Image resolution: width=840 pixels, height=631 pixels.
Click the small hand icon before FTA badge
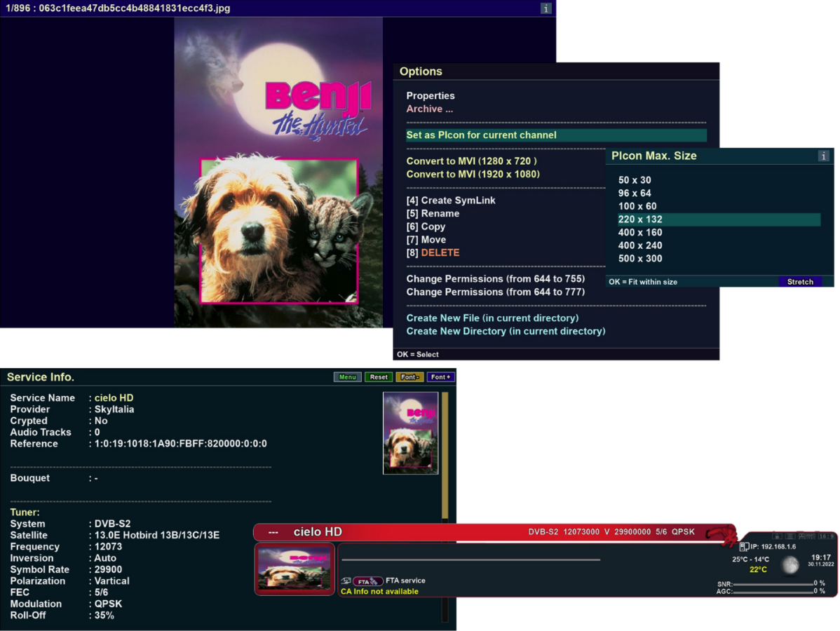(x=346, y=581)
